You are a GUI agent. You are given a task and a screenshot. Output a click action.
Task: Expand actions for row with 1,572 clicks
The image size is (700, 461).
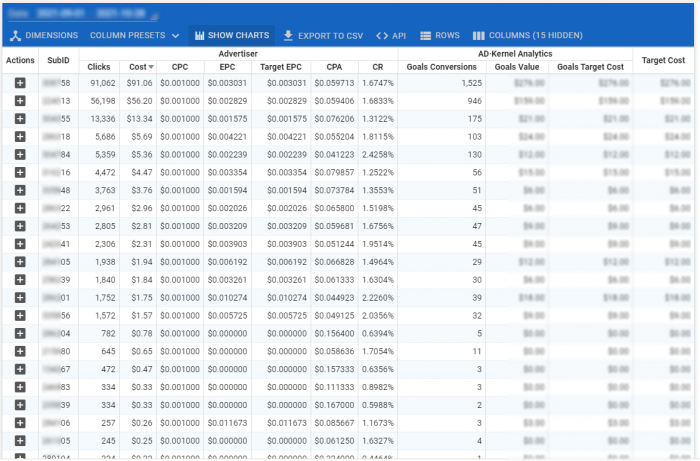tap(20, 316)
